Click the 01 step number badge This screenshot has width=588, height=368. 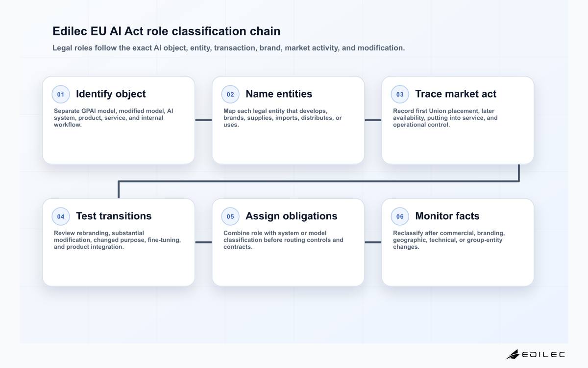pos(61,94)
